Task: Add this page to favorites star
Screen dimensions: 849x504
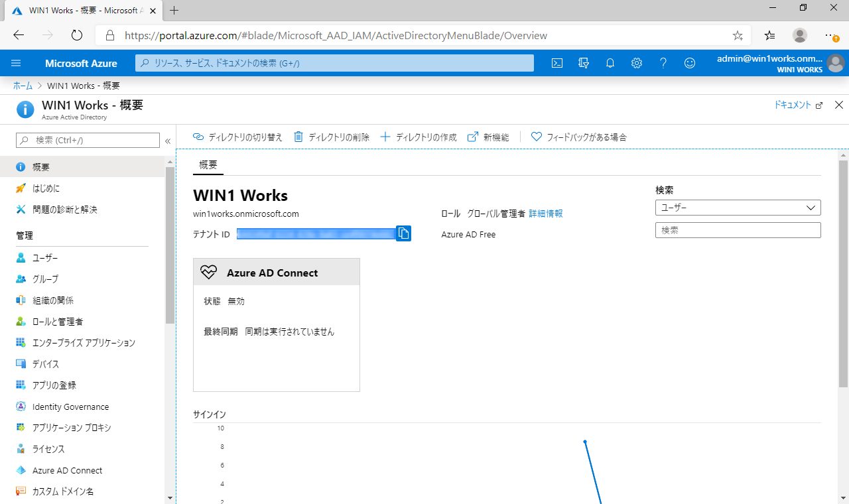Action: [x=738, y=35]
